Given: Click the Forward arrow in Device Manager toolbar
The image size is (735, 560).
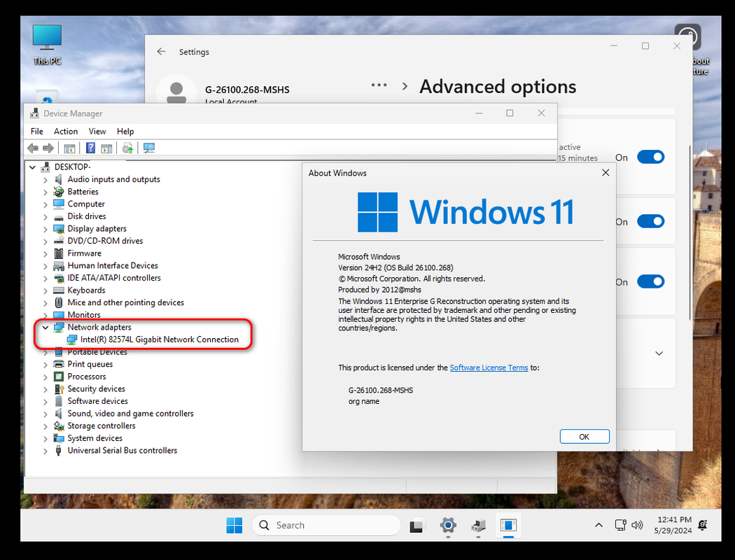Looking at the screenshot, I should [48, 148].
